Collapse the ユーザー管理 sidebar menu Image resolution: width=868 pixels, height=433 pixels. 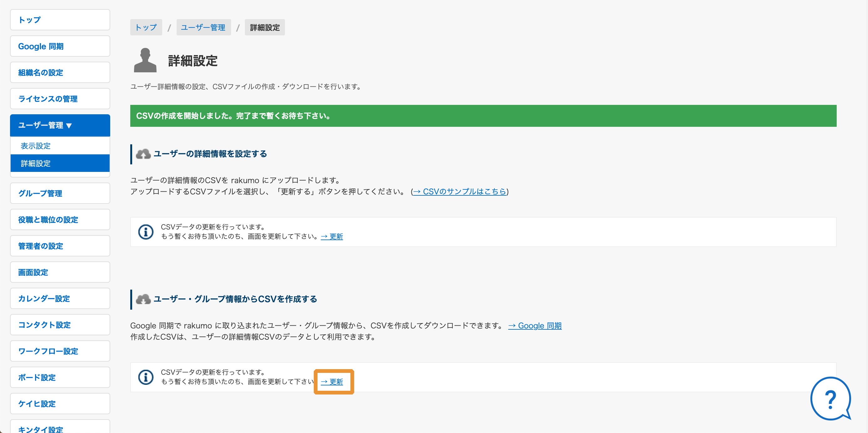[60, 125]
